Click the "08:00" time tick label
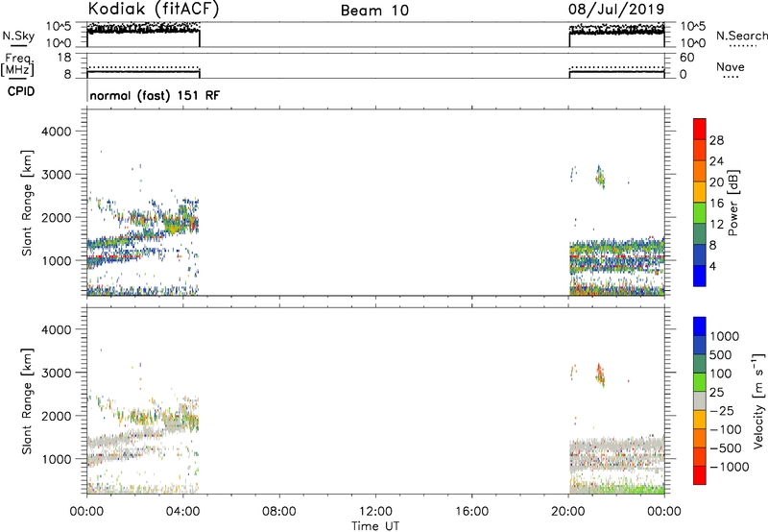The height and width of the screenshot is (532, 768). (279, 512)
